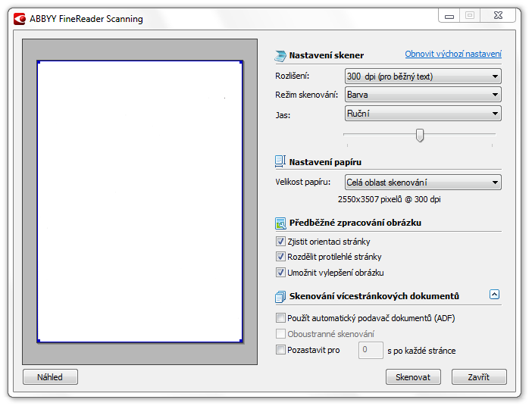
Task: Click the ABBYY FineReader logo icon
Action: 20,19
